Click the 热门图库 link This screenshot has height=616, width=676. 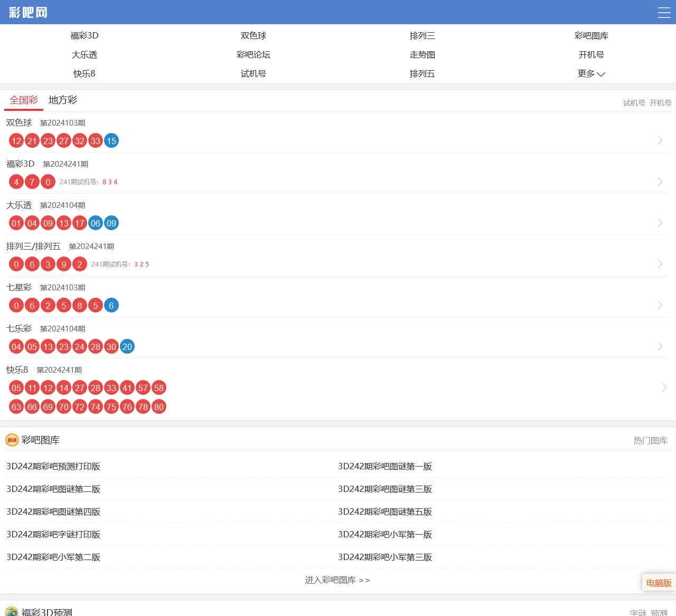click(x=651, y=440)
